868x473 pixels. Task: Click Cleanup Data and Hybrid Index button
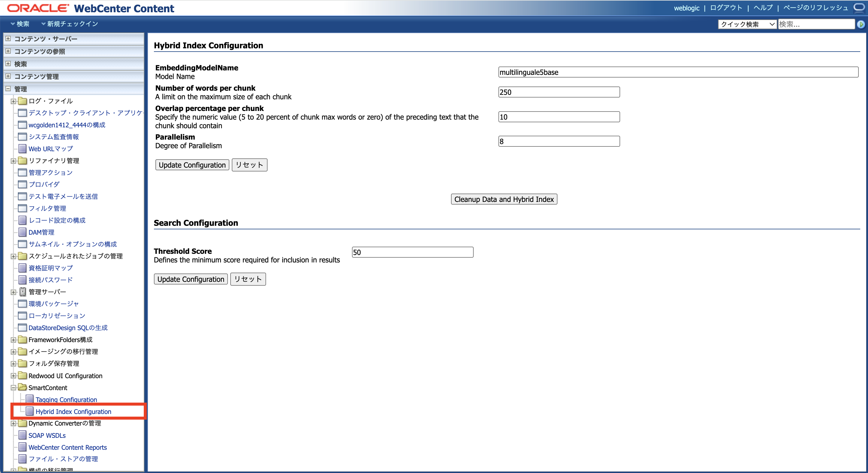(x=504, y=199)
